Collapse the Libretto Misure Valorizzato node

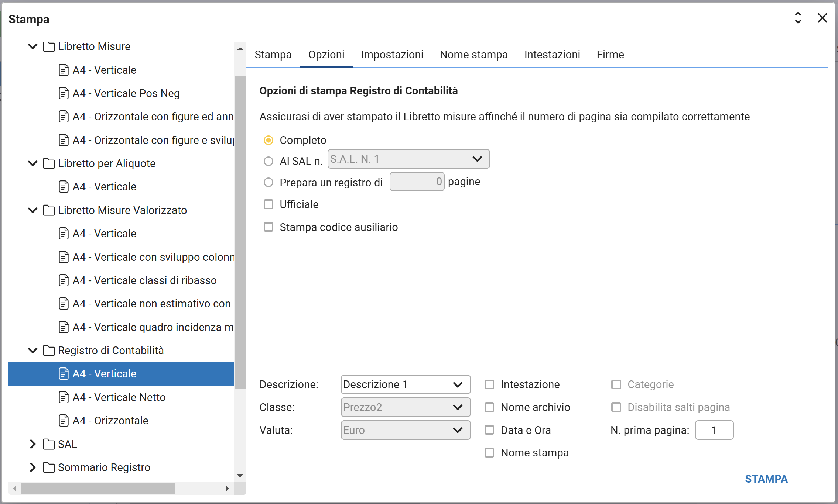coord(33,210)
